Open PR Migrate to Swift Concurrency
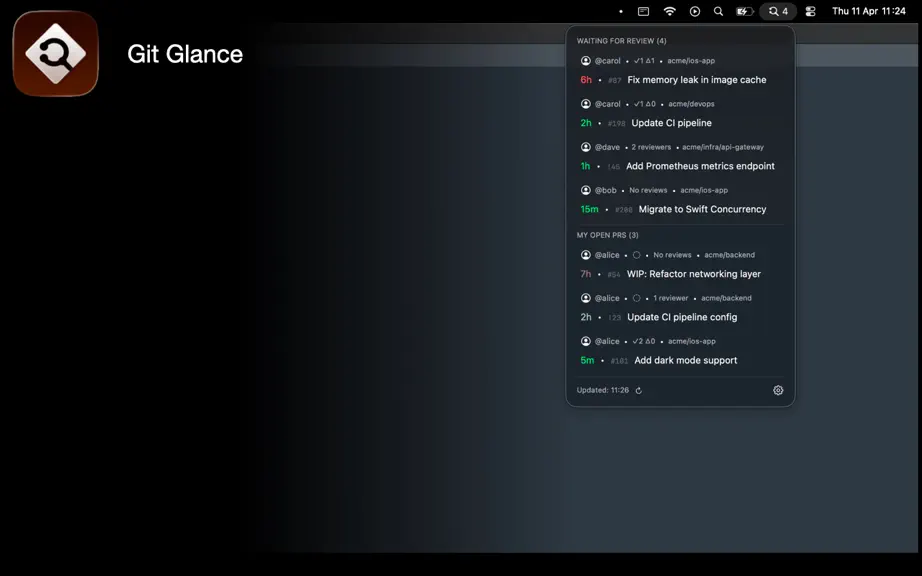Image resolution: width=922 pixels, height=576 pixels. (702, 209)
